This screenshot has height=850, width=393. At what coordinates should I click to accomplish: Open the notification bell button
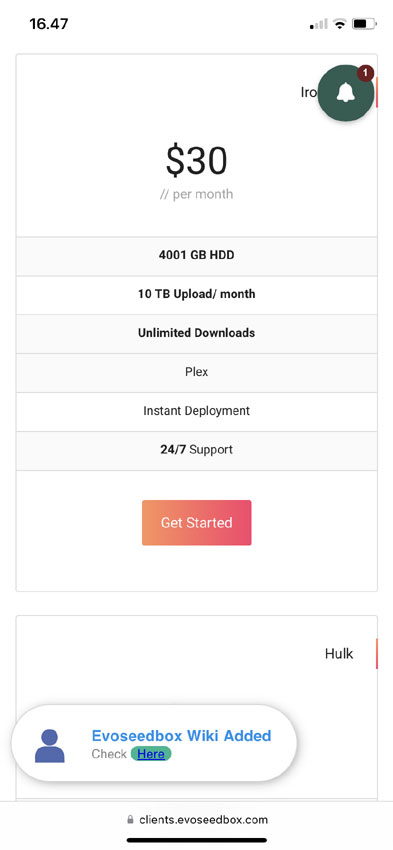345,93
